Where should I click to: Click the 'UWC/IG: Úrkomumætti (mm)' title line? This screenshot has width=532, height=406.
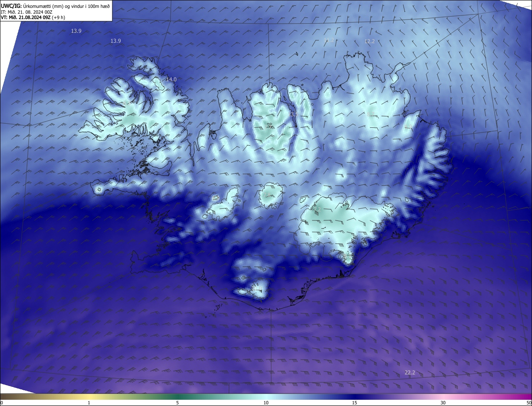tap(56, 6)
